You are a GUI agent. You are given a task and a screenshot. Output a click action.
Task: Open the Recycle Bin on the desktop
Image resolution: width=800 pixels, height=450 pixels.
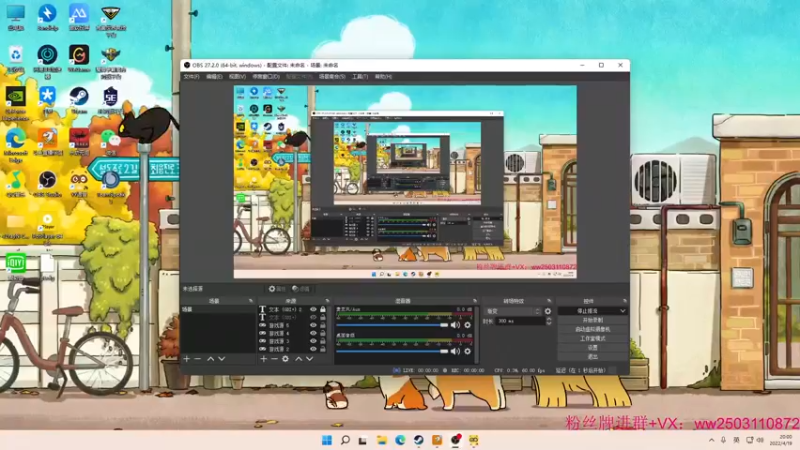pos(16,59)
